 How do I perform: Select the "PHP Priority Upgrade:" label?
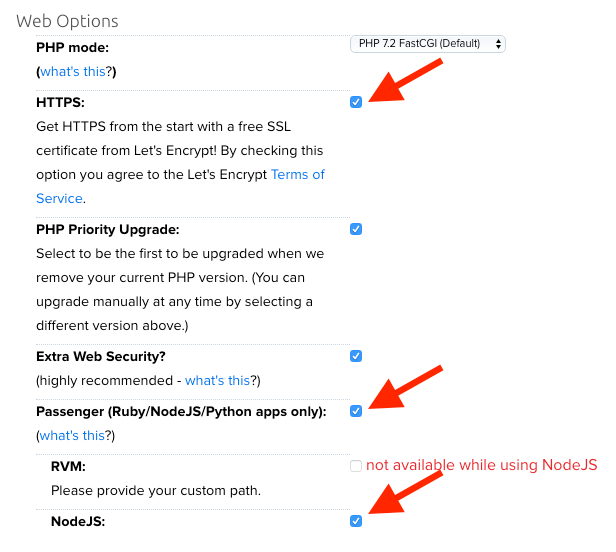[107, 229]
